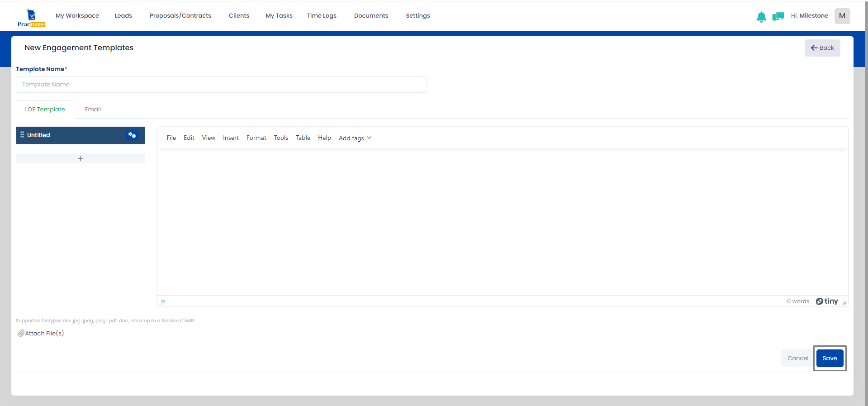Viewport: 868px width, 406px height.
Task: Select the LOE Template tab
Action: pos(45,109)
